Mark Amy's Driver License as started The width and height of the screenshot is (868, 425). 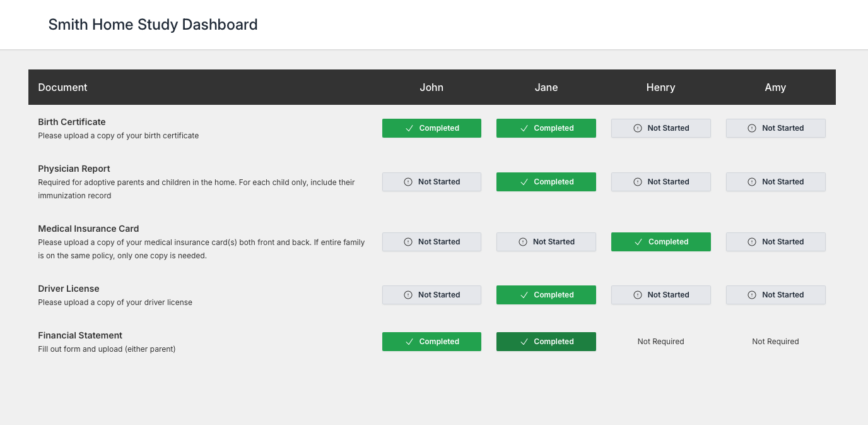click(775, 295)
